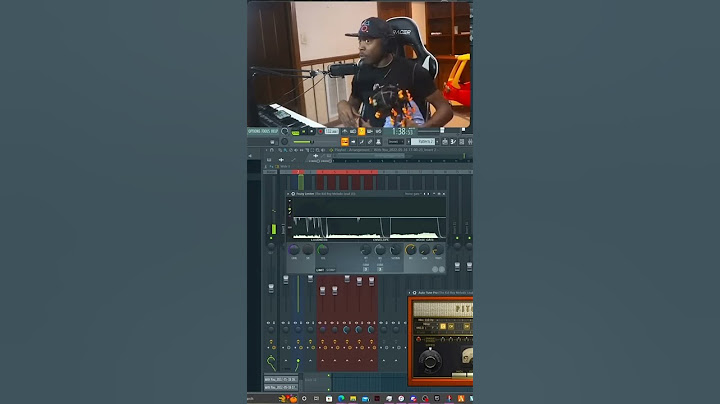Switch to the COMP tab
720x404 pixels.
331,270
